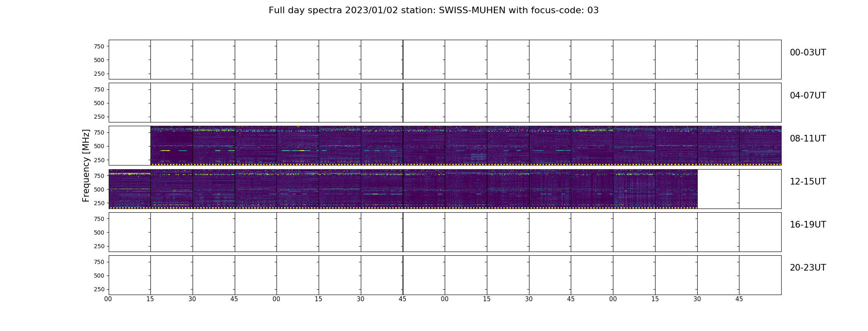Click the empty 20-23UT spectra panel
868x331 pixels.
[x=445, y=275]
